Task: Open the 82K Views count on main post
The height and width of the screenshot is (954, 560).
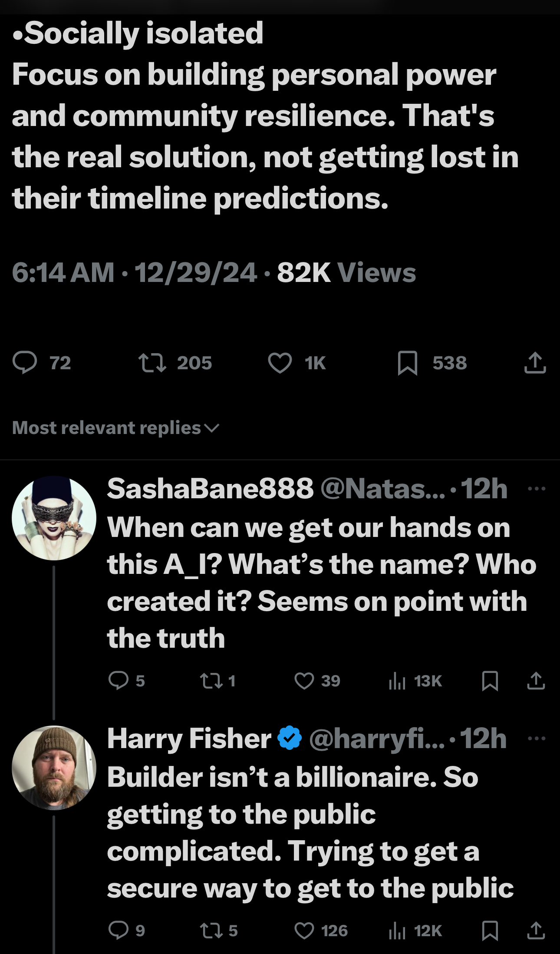Action: coord(346,273)
